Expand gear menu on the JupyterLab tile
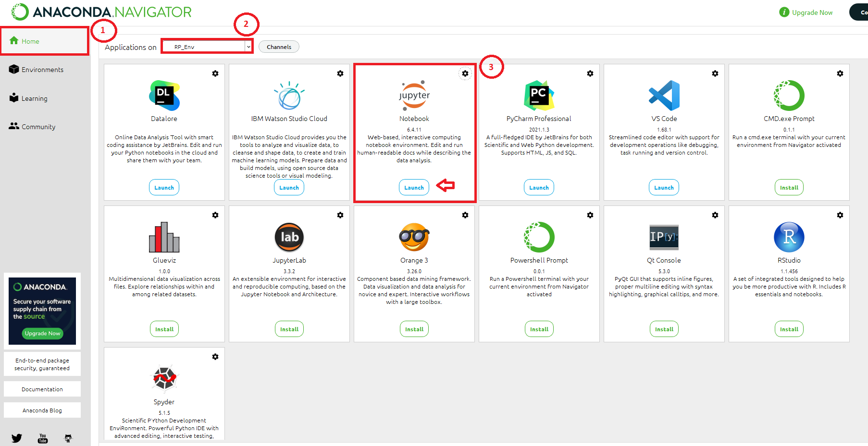 coord(340,215)
